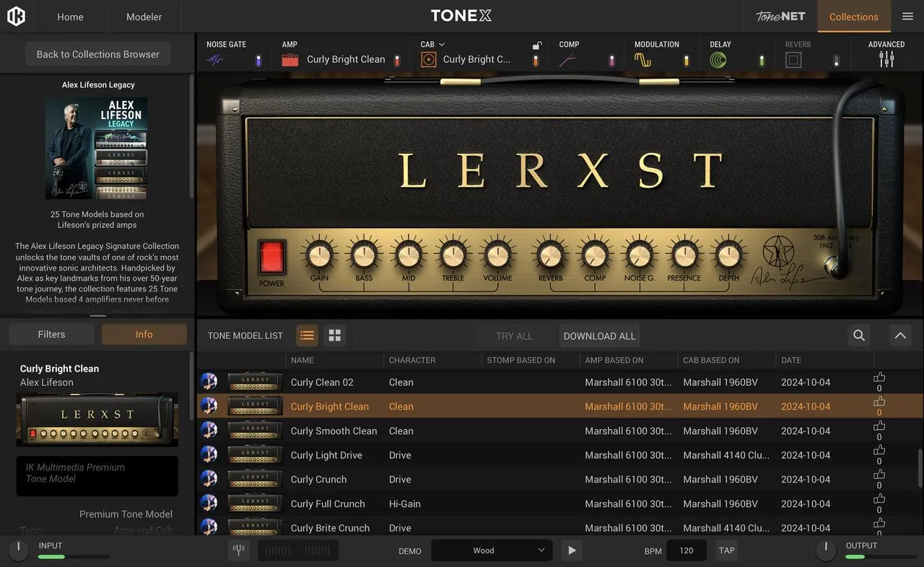
Task: Click the OUTPUT level knob
Action: coord(826,551)
